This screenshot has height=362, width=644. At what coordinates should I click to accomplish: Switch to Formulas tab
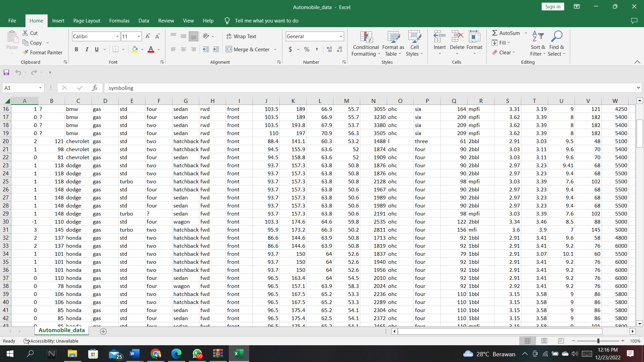(x=119, y=20)
